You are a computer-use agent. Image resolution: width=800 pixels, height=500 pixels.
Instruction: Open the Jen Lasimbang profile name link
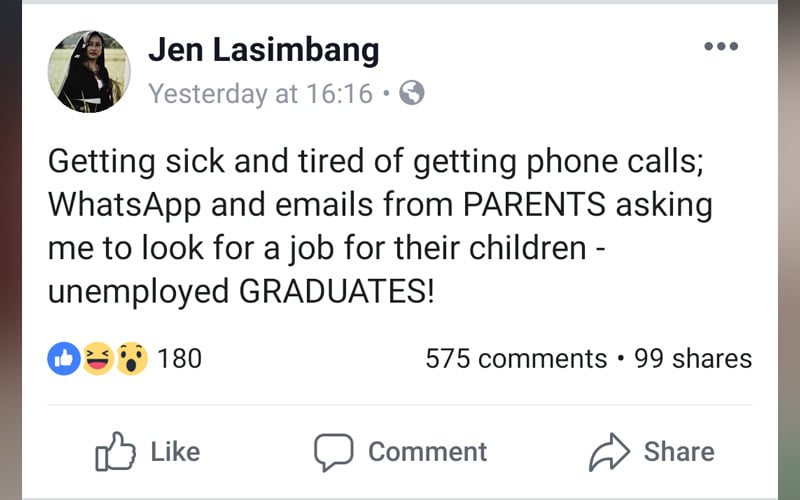263,49
